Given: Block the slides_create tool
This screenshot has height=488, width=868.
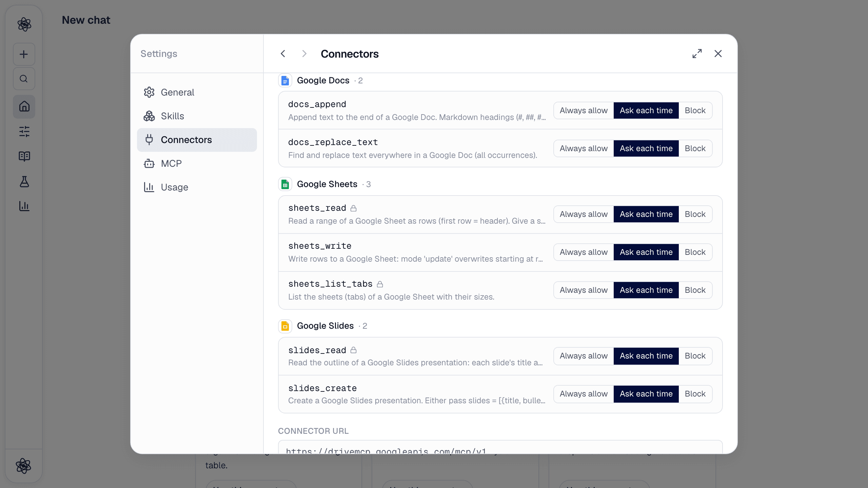Looking at the screenshot, I should click(695, 394).
